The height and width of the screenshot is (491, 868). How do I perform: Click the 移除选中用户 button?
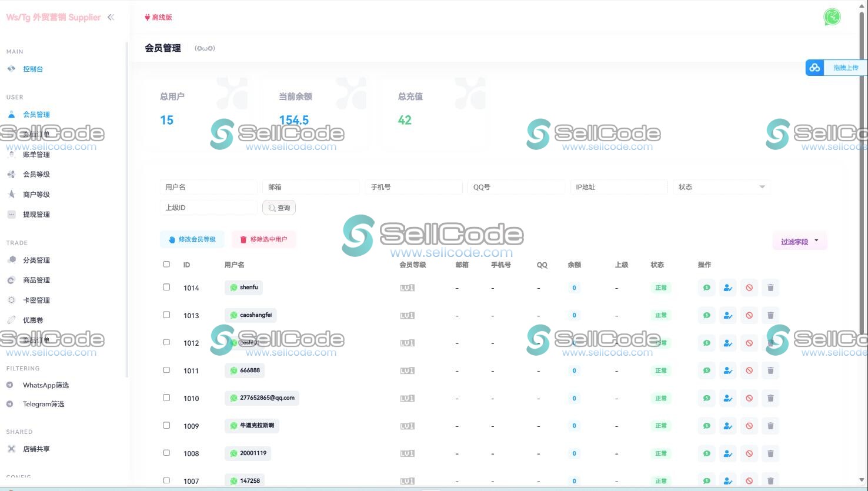click(x=263, y=239)
